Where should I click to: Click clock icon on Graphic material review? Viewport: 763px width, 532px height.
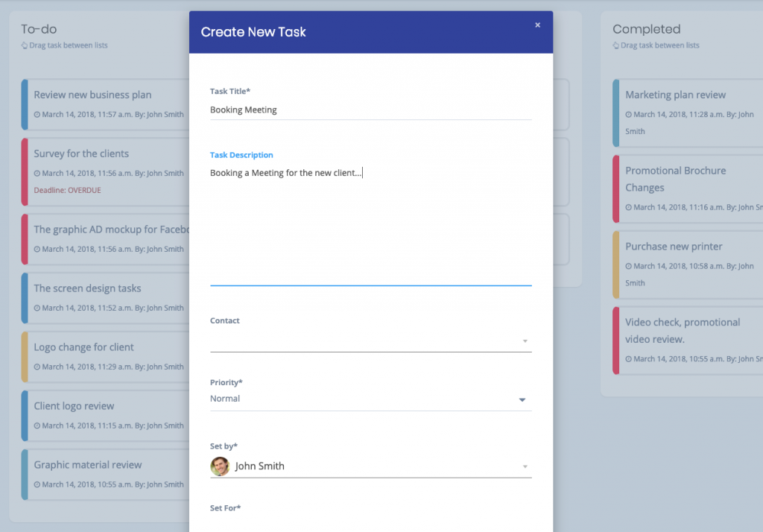(x=37, y=484)
